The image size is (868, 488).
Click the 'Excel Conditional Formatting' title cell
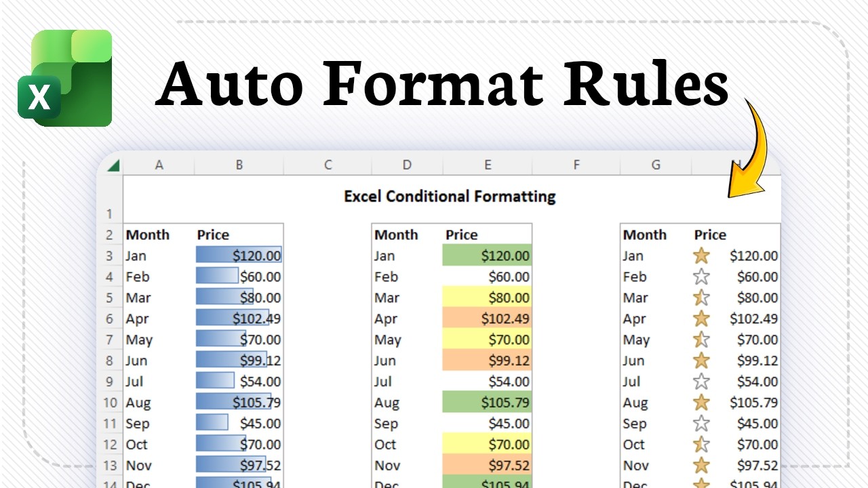[x=450, y=197]
